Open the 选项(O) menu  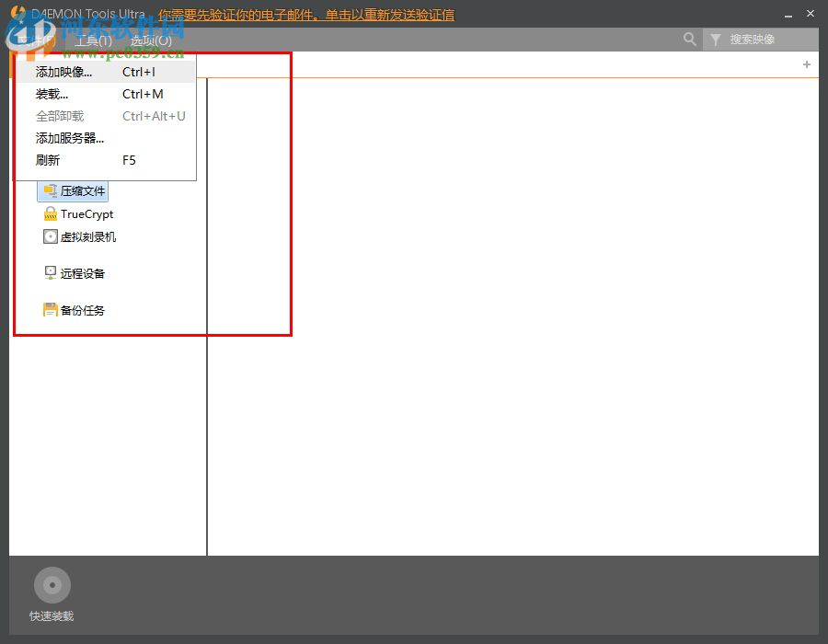pyautogui.click(x=151, y=40)
